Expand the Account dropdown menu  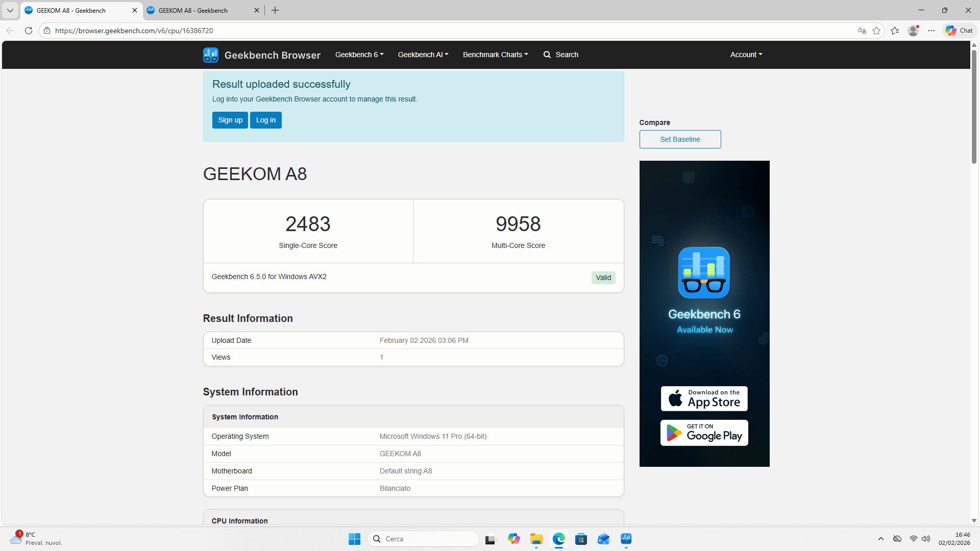746,55
